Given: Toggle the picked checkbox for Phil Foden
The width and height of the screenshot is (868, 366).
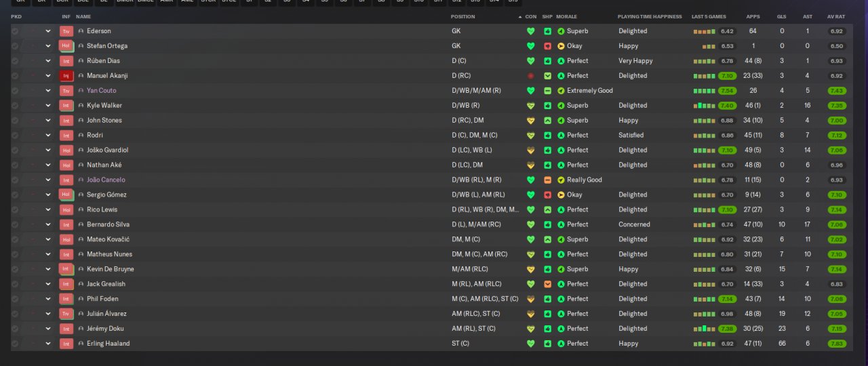Looking at the screenshot, I should [x=15, y=299].
